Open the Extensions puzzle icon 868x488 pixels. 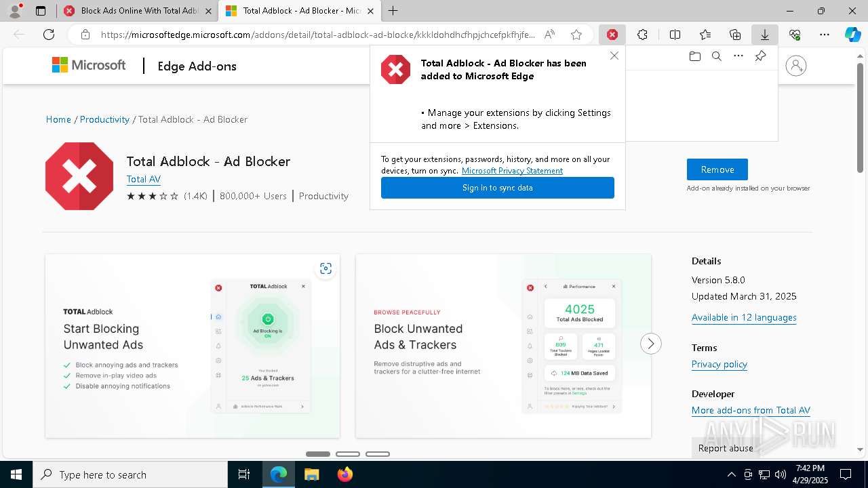pyautogui.click(x=642, y=35)
